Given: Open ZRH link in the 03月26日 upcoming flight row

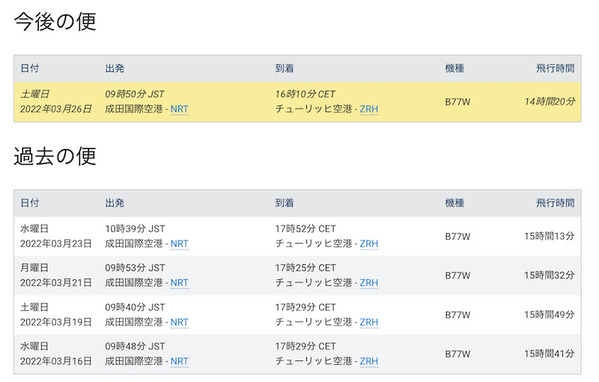Looking at the screenshot, I should tap(369, 109).
